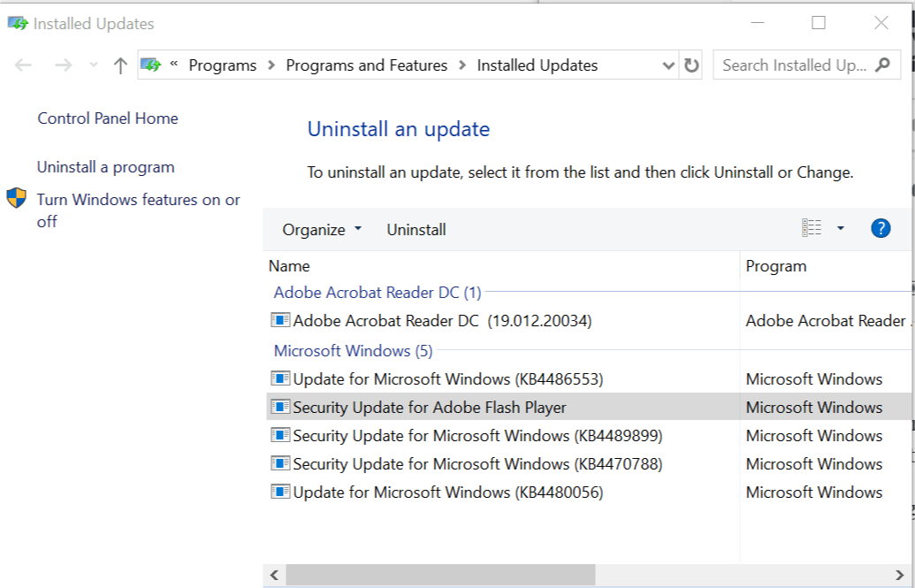Open the recent locations dropdown arrow

(x=94, y=65)
